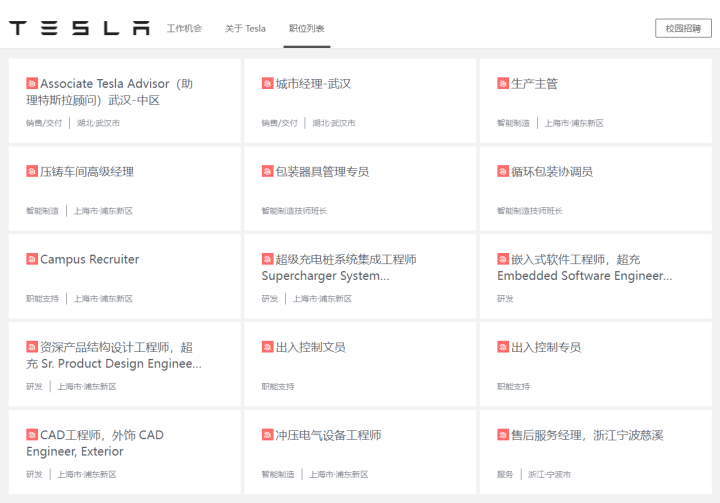Click 服务 category under 售后服务经理
This screenshot has width=720, height=503.
pyautogui.click(x=505, y=474)
